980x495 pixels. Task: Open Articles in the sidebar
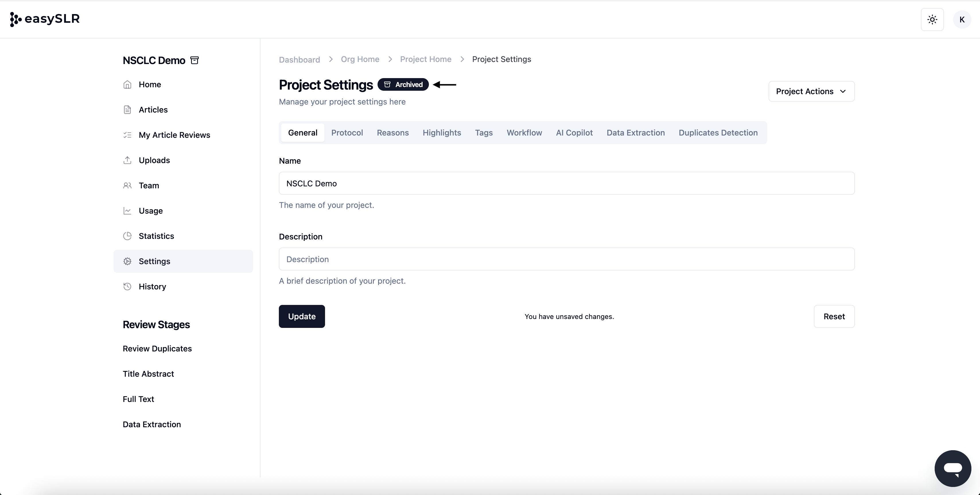(183, 110)
